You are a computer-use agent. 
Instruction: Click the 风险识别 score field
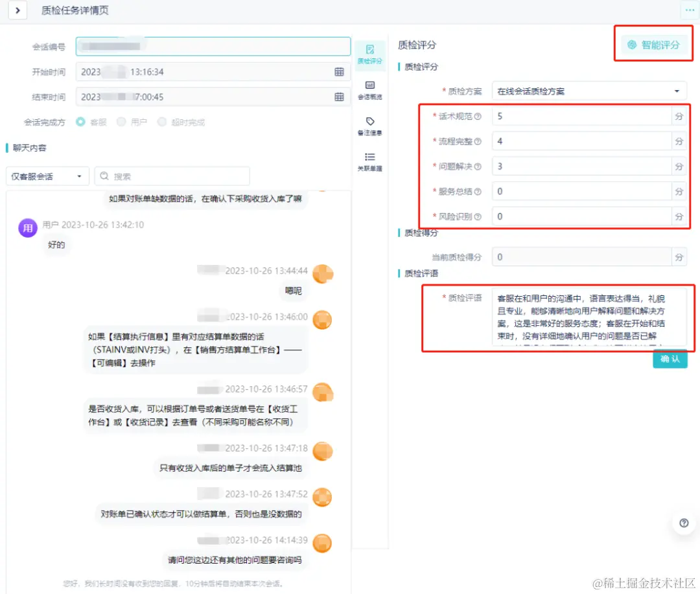[581, 216]
